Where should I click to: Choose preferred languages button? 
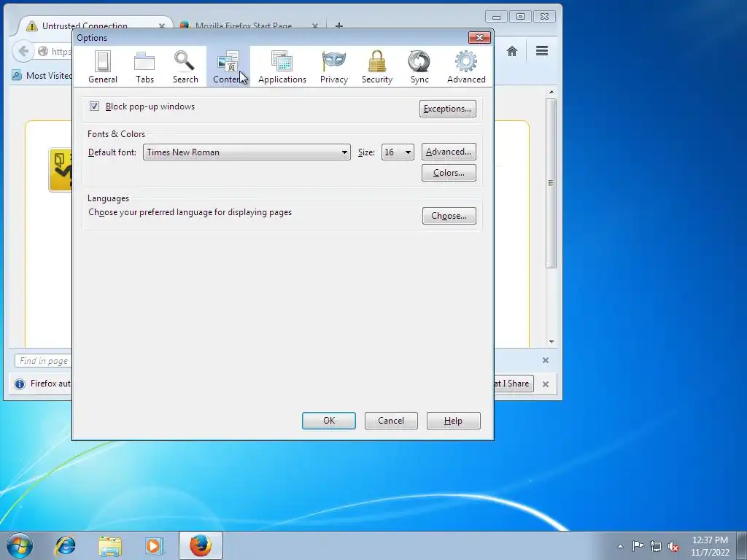coord(449,216)
